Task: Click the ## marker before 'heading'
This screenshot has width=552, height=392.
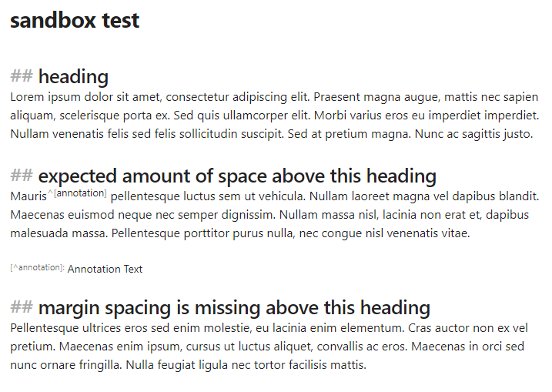Action: pos(22,75)
